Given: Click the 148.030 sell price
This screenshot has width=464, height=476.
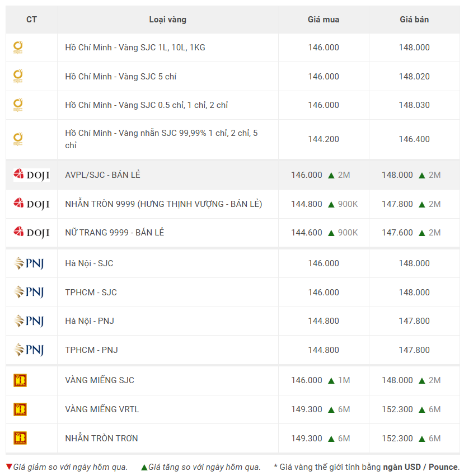Looking at the screenshot, I should click(414, 105).
